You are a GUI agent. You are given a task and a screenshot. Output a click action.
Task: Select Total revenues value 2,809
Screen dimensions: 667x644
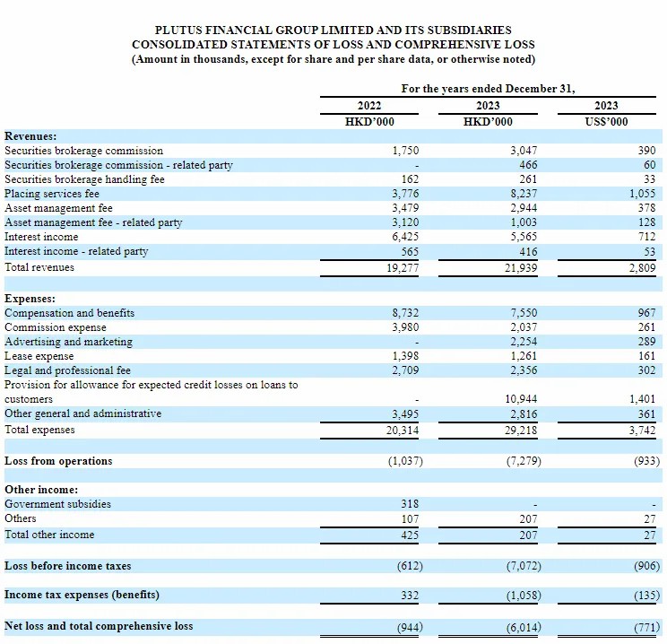642,267
